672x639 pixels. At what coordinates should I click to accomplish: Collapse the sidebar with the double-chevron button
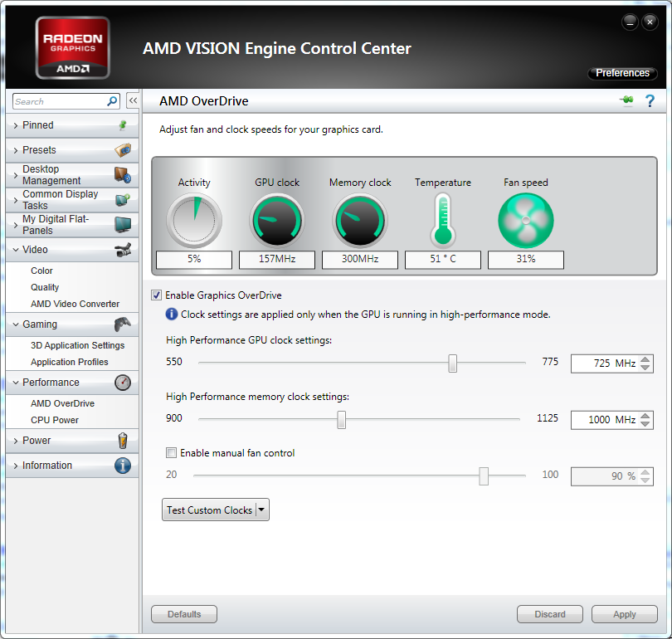tap(133, 101)
